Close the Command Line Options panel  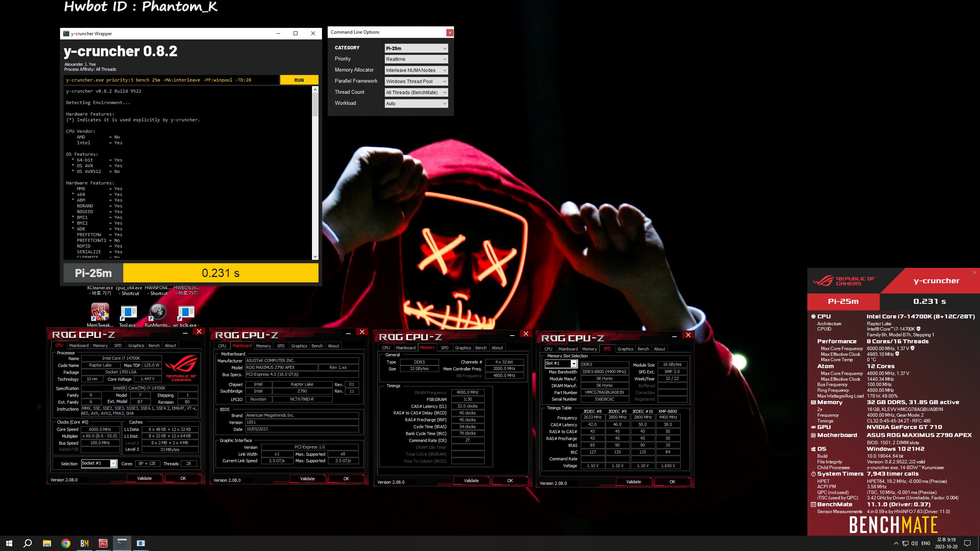coord(450,33)
